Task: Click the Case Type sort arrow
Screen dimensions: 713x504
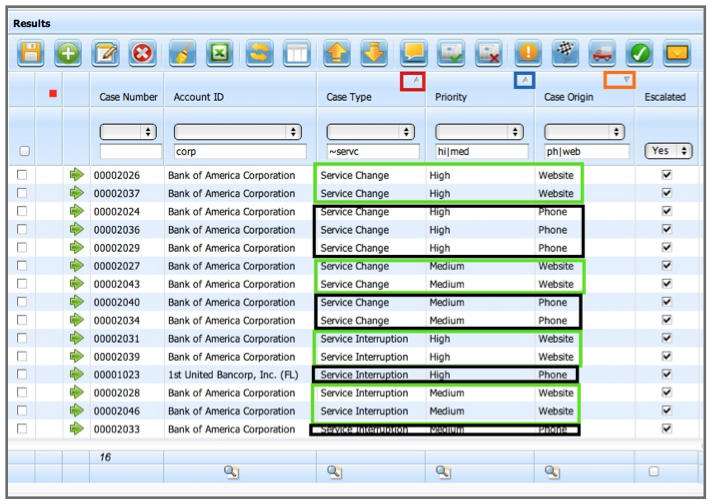Action: click(416, 81)
